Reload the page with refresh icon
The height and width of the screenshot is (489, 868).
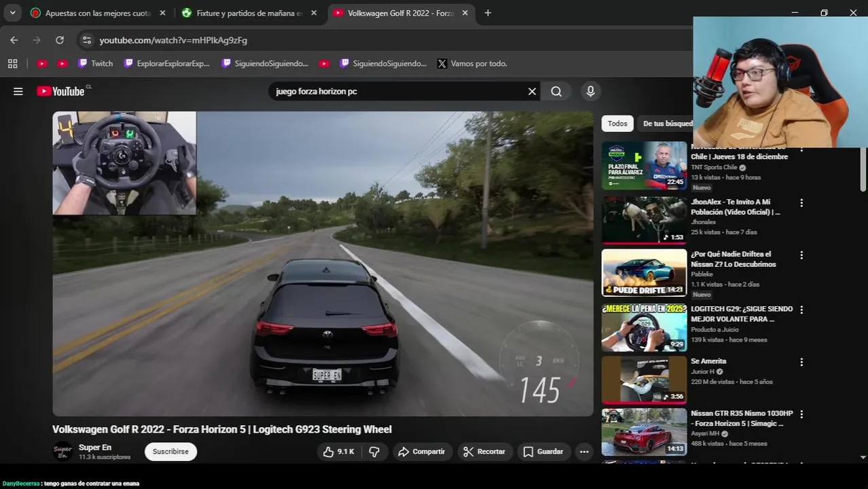tap(60, 40)
